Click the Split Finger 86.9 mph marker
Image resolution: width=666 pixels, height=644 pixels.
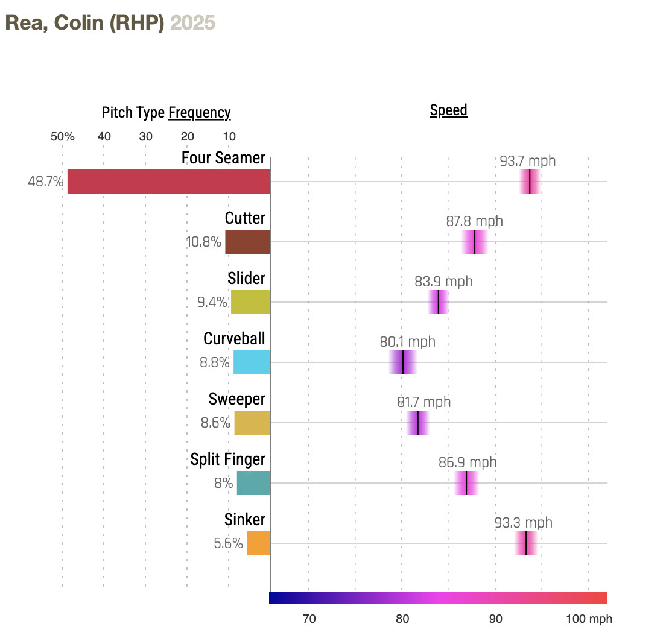tap(466, 483)
